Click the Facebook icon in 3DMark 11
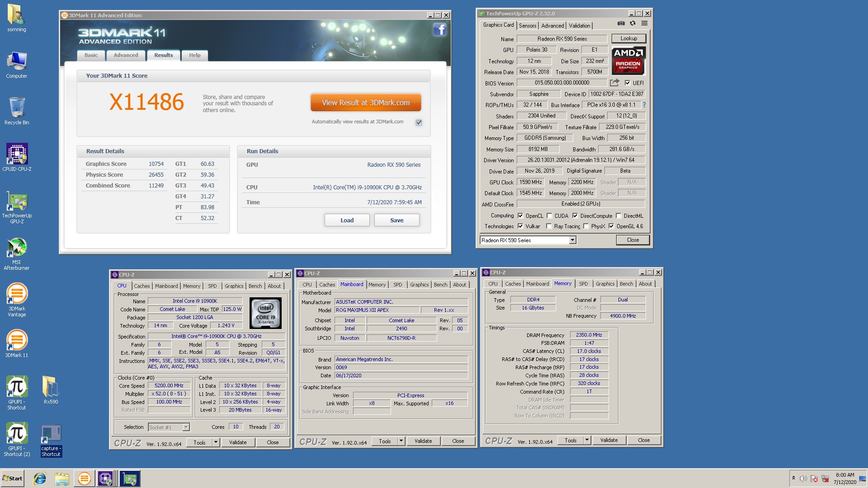The height and width of the screenshot is (488, 868). (439, 30)
